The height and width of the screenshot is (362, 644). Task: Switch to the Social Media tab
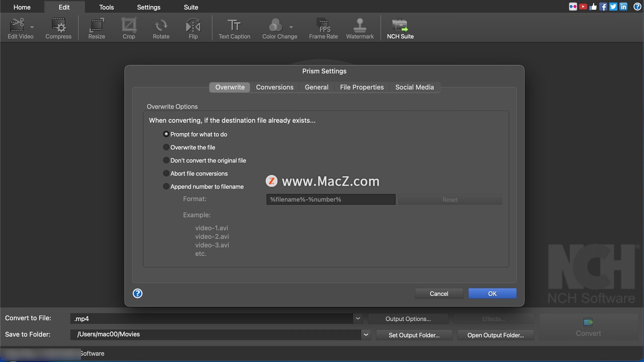coord(415,87)
